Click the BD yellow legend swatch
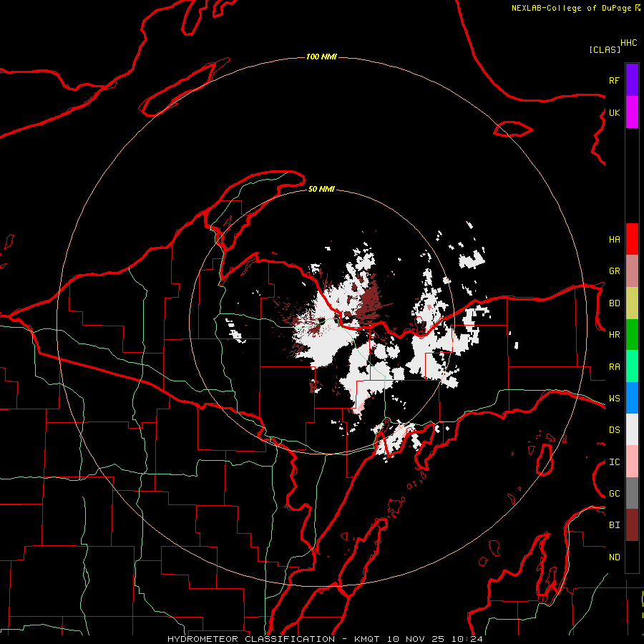The image size is (644, 644). click(x=632, y=303)
